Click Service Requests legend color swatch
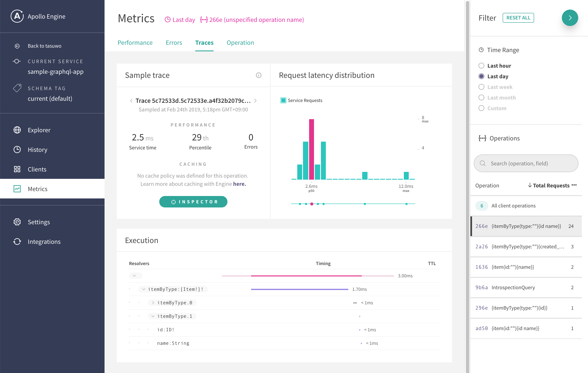The width and height of the screenshot is (588, 373). (283, 101)
